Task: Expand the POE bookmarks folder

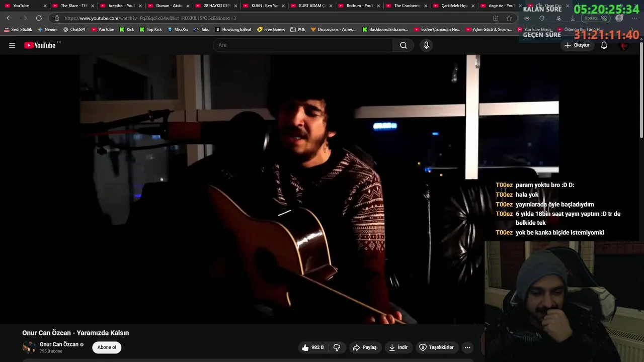Action: (298, 30)
